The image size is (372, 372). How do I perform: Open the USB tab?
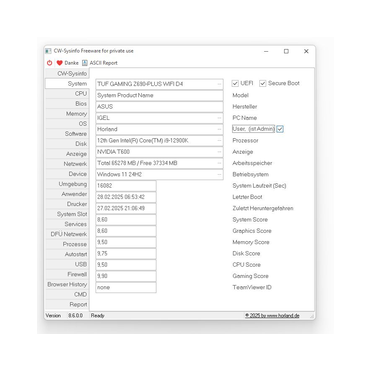[x=67, y=264]
